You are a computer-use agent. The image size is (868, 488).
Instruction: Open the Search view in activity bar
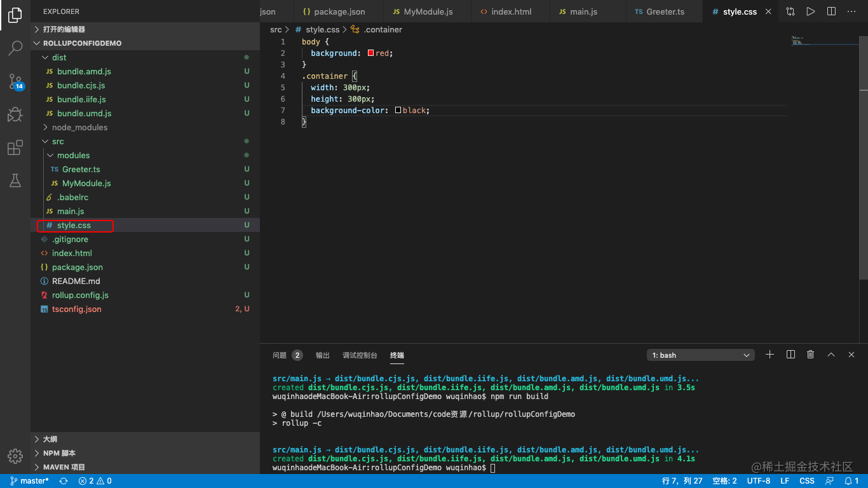click(15, 48)
